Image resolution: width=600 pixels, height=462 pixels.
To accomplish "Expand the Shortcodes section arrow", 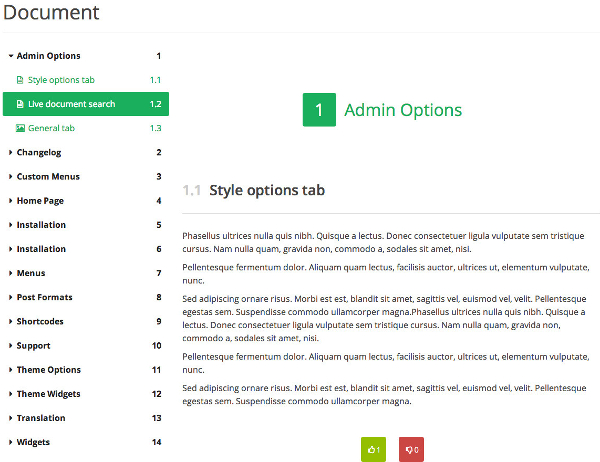I will [x=11, y=321].
